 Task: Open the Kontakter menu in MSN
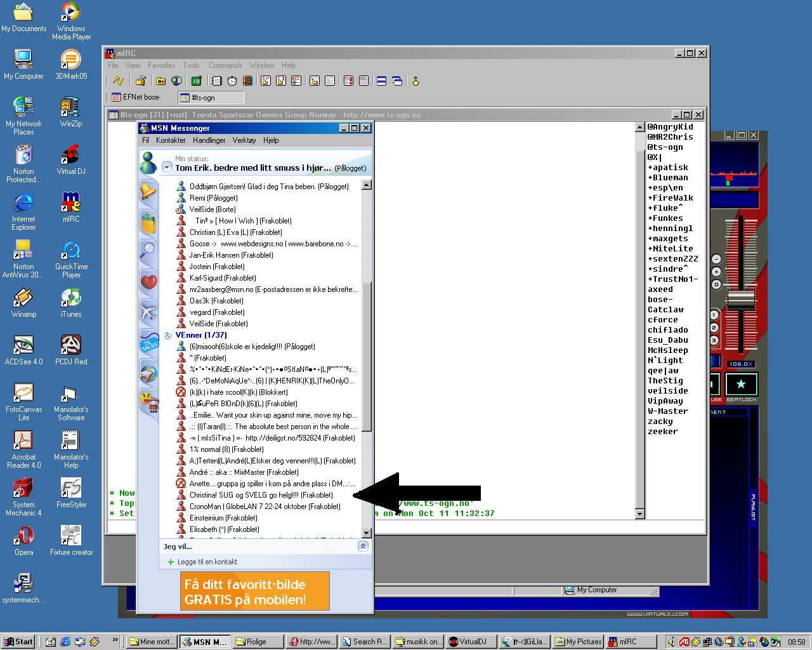pyautogui.click(x=171, y=140)
